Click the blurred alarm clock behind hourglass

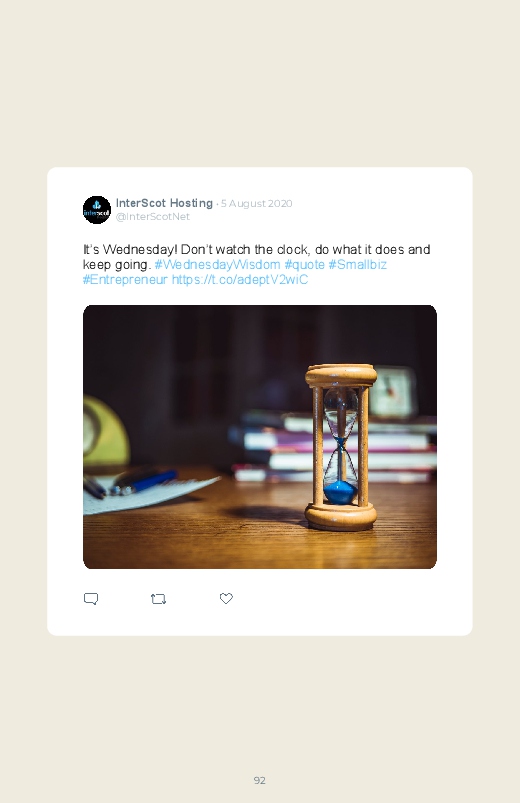(x=392, y=392)
